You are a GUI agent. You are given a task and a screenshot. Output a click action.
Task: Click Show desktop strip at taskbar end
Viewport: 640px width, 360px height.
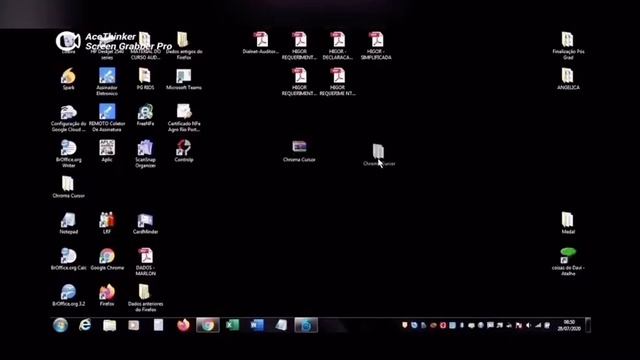click(x=588, y=325)
